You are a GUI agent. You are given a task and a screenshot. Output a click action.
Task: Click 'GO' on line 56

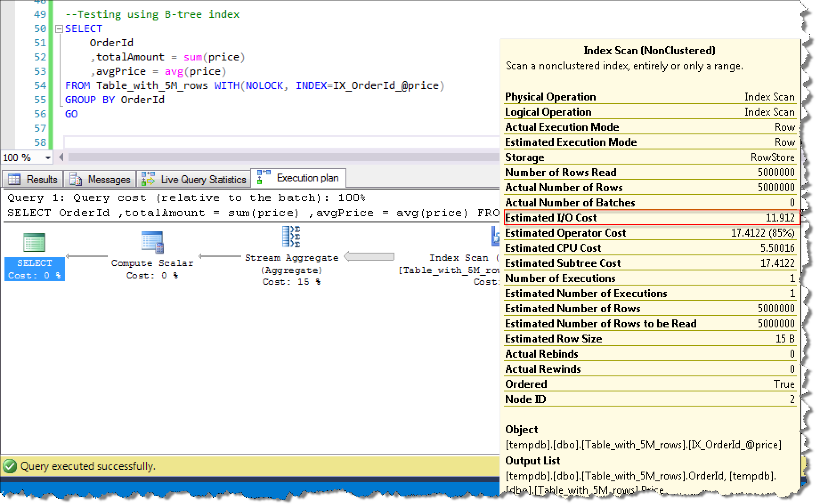71,114
